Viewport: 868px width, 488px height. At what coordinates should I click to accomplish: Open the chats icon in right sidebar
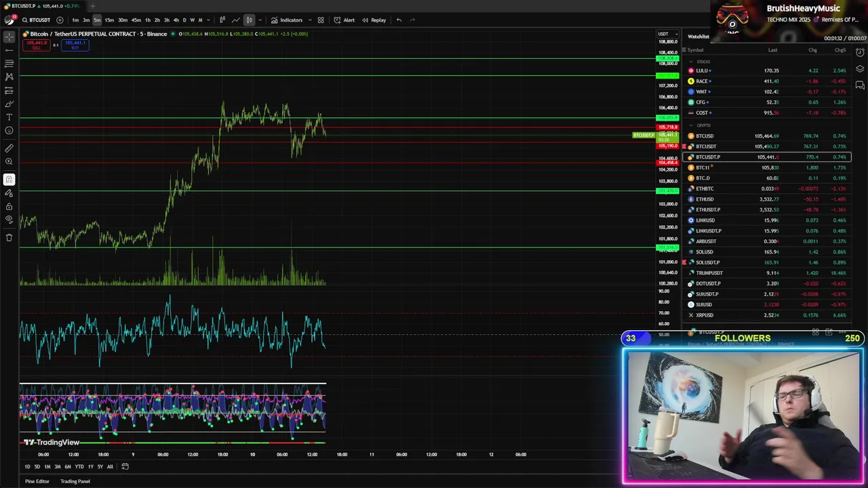(860, 85)
